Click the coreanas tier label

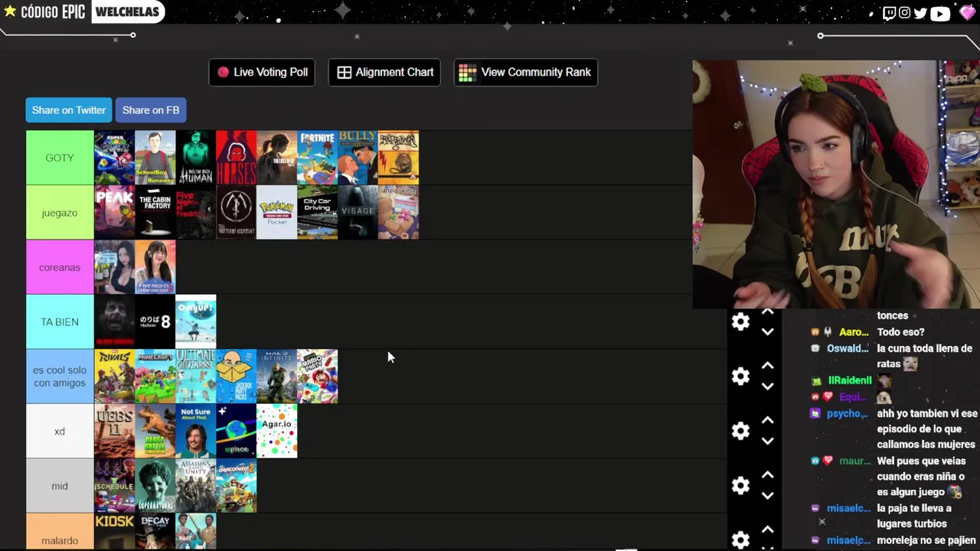pos(60,267)
